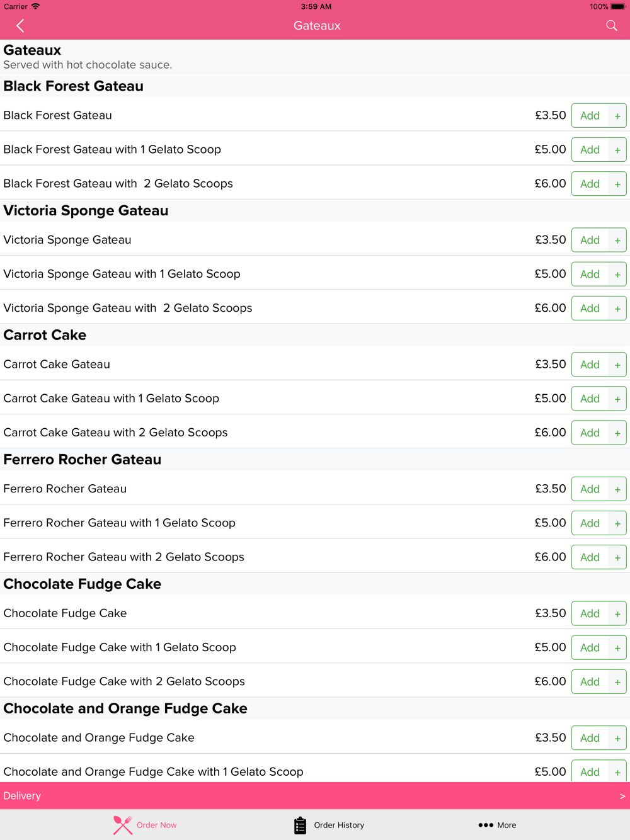630x840 pixels.
Task: Select Victoria Sponge Gateau with 2 Gelato Scoops row
Action: pos(315,308)
